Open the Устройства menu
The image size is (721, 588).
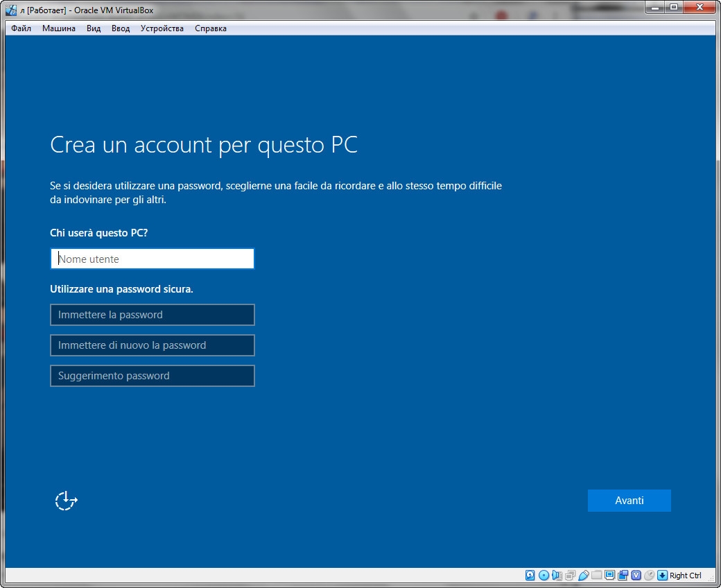162,28
